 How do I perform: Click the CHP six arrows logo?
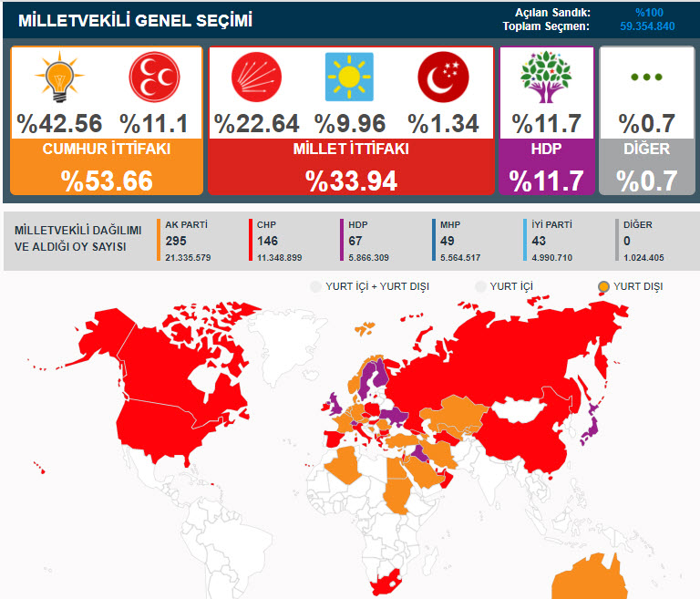[256, 77]
